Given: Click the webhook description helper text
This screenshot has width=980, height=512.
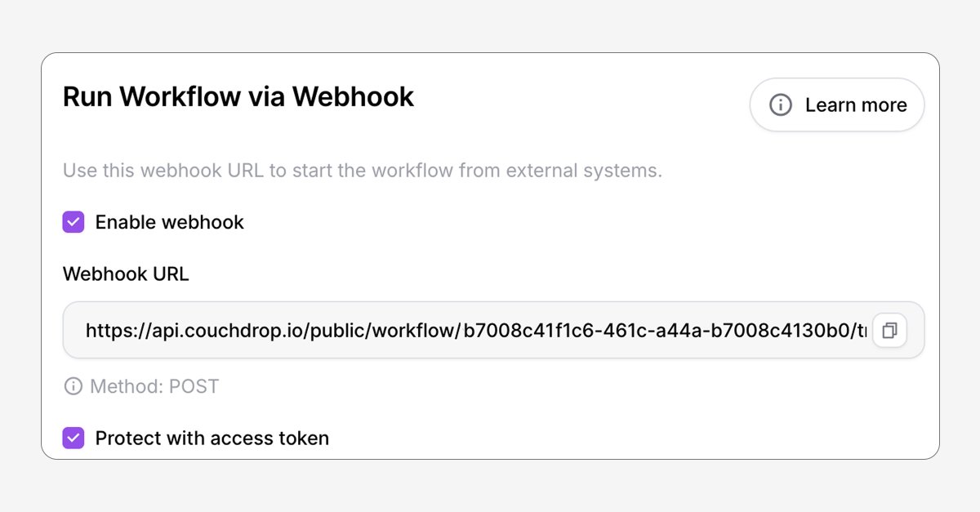Looking at the screenshot, I should pos(363,171).
